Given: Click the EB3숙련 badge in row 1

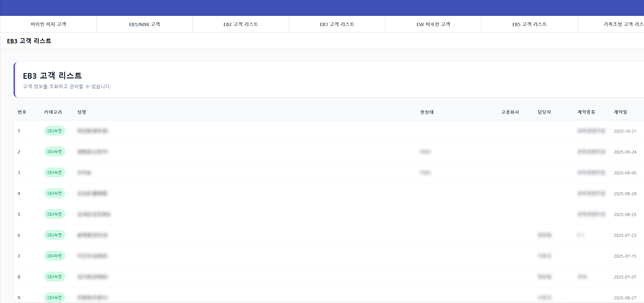Looking at the screenshot, I should [x=55, y=131].
